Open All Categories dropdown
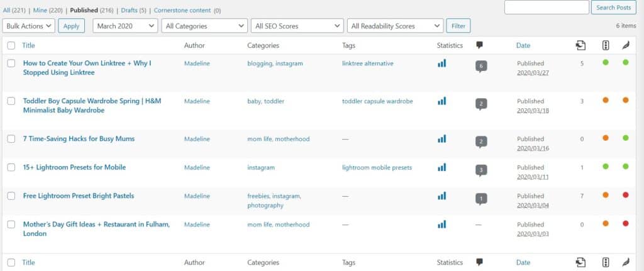The width and height of the screenshot is (644, 271). coord(204,26)
